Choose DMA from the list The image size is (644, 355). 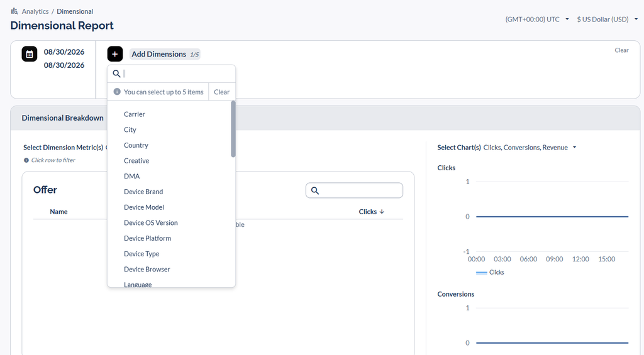132,176
